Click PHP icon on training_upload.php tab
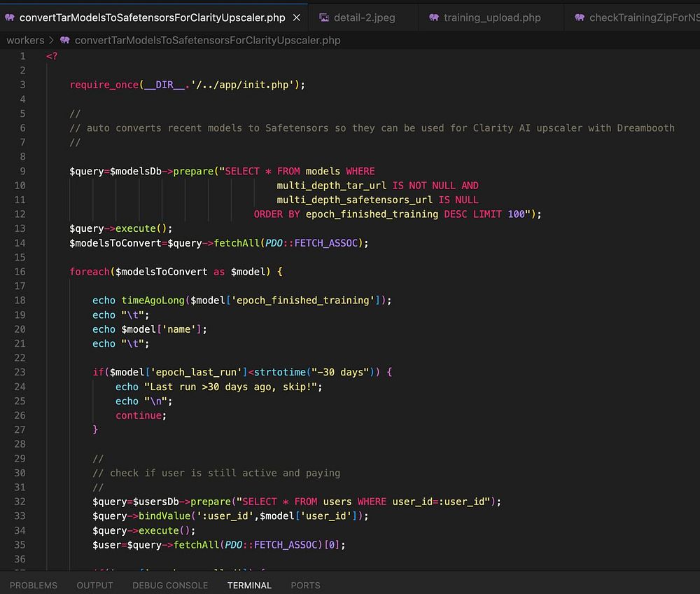The width and height of the screenshot is (700, 594). 434,18
